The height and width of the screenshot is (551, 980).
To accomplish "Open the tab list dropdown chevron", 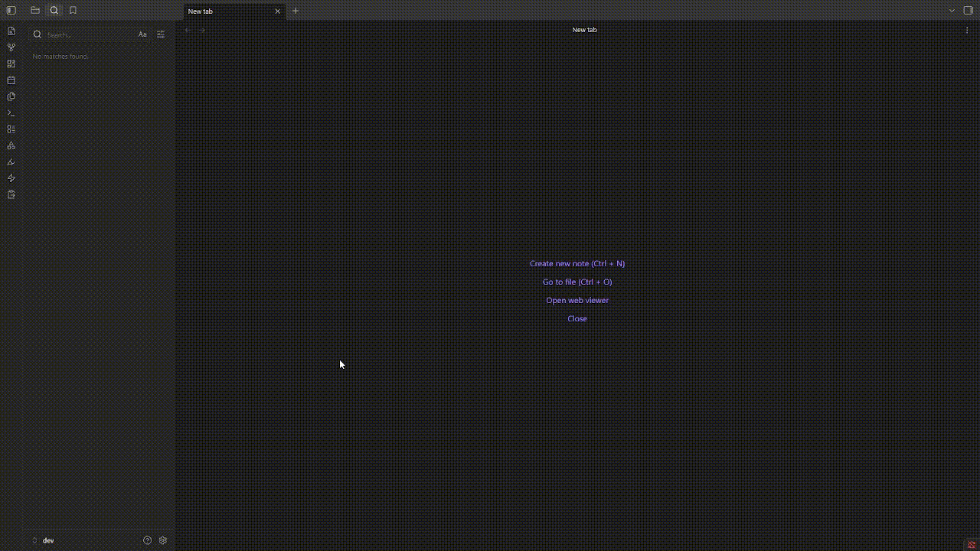I will click(952, 11).
